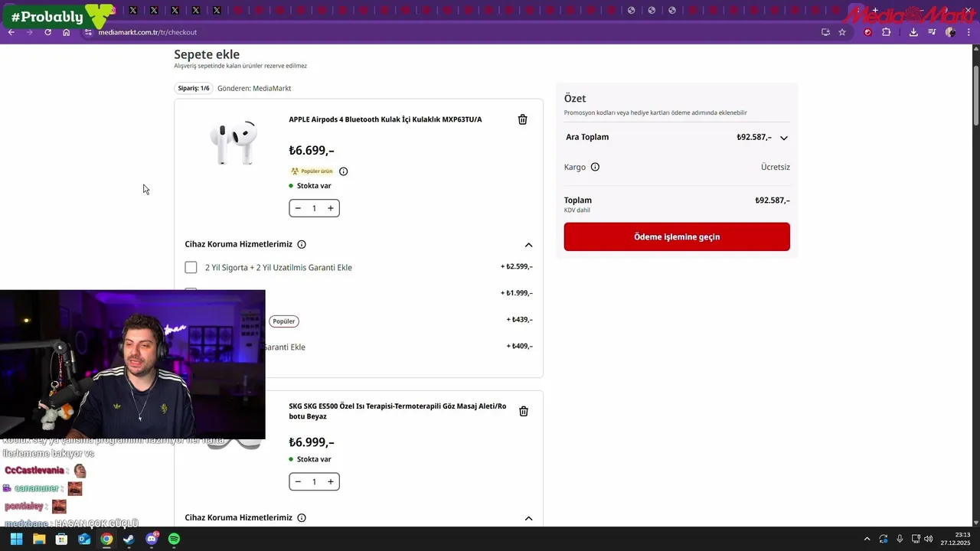Open info icon next to Popüler ürün

[x=343, y=171]
